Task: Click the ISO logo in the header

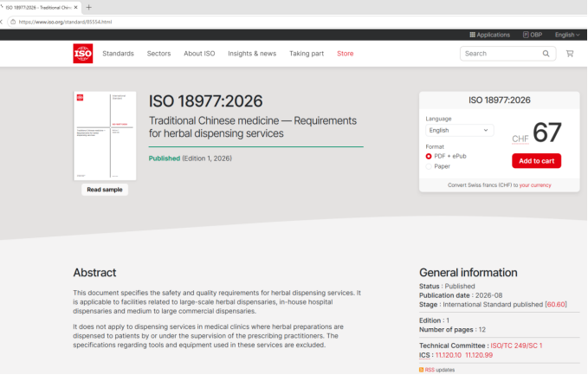Action: pos(83,53)
